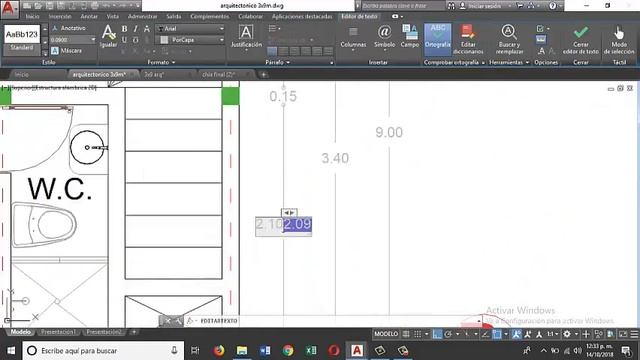Expand the Formato panel

point(161,62)
